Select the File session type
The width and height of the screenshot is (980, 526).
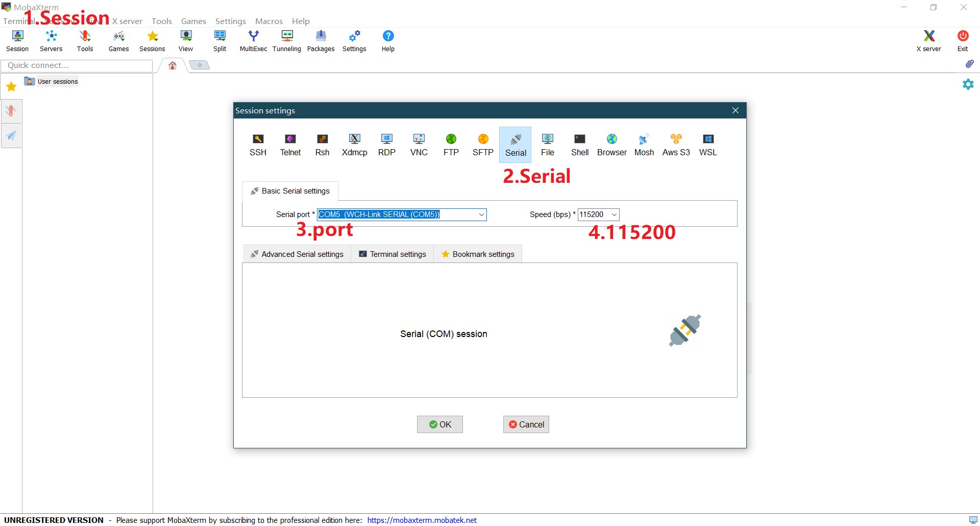[547, 145]
